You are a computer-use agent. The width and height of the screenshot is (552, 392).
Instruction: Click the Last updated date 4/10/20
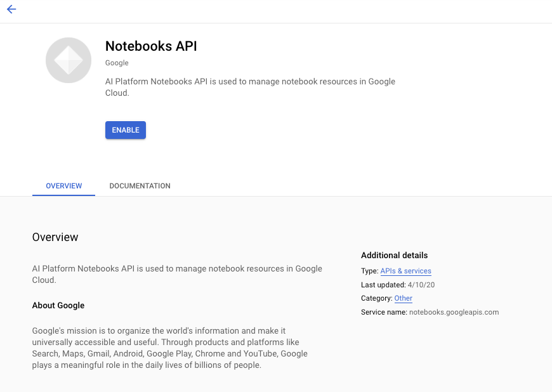(421, 285)
